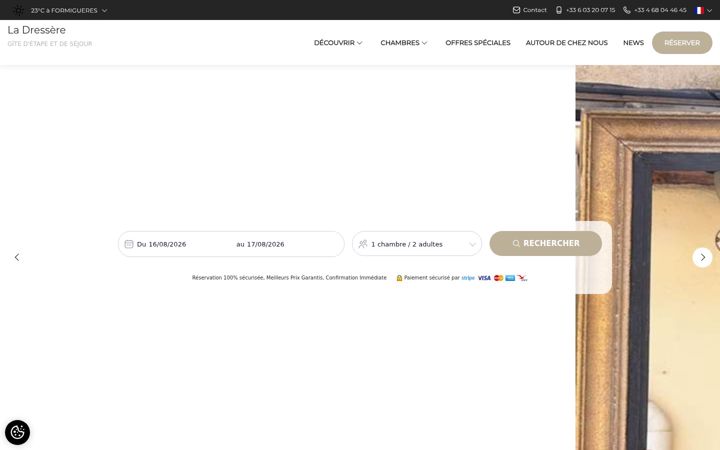Expand the Chambres chevron arrow

coord(424,43)
